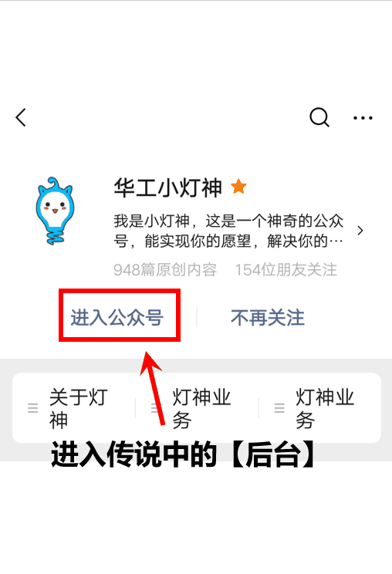Viewport: 392px width, 574px height.
Task: Tap the 进入公众号 button
Action: pyautogui.click(x=117, y=317)
